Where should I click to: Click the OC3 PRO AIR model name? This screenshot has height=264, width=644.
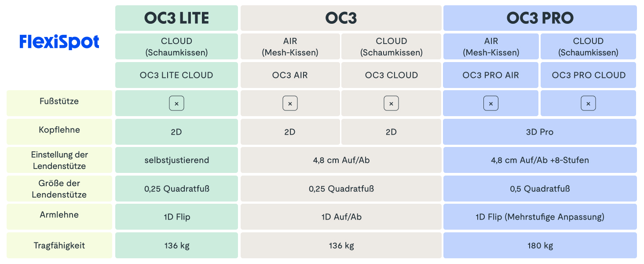(490, 75)
